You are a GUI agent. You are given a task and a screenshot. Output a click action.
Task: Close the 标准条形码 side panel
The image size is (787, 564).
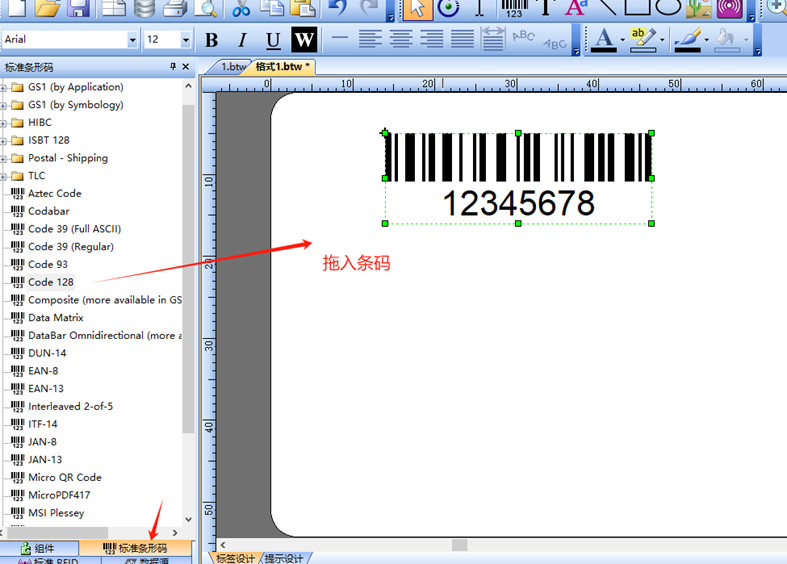[x=186, y=67]
